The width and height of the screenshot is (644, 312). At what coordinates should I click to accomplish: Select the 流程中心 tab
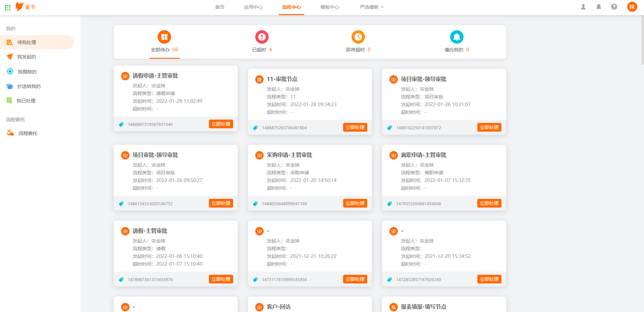[291, 7]
